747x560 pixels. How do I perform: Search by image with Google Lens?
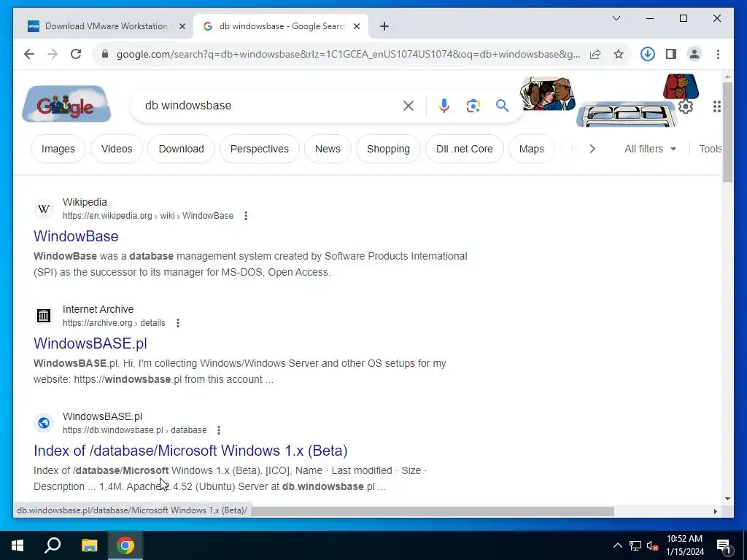click(473, 105)
